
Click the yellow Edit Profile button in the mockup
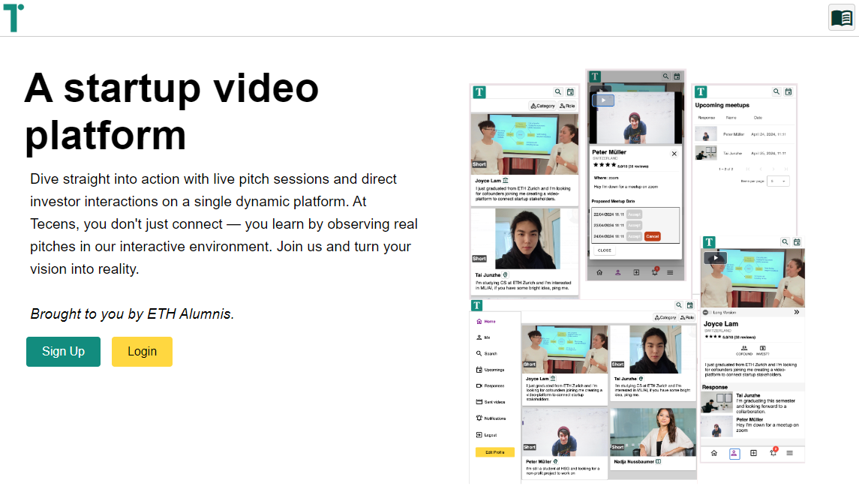[x=494, y=452]
